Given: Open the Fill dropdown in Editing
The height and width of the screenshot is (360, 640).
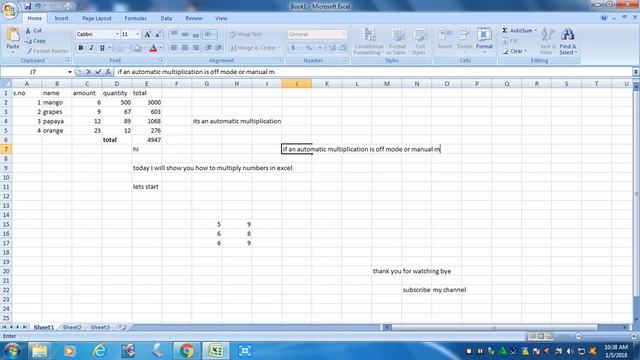Looking at the screenshot, I should pyautogui.click(x=510, y=41).
